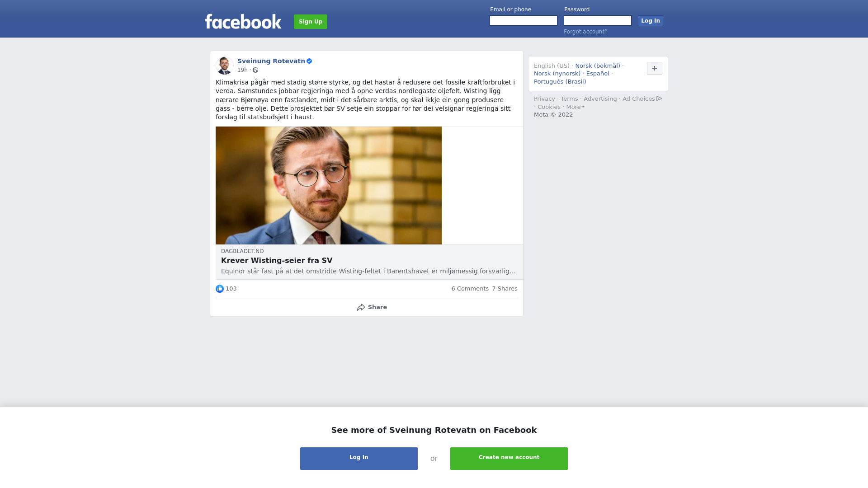Open more languages with the plus button
868x488 pixels.
(x=654, y=68)
